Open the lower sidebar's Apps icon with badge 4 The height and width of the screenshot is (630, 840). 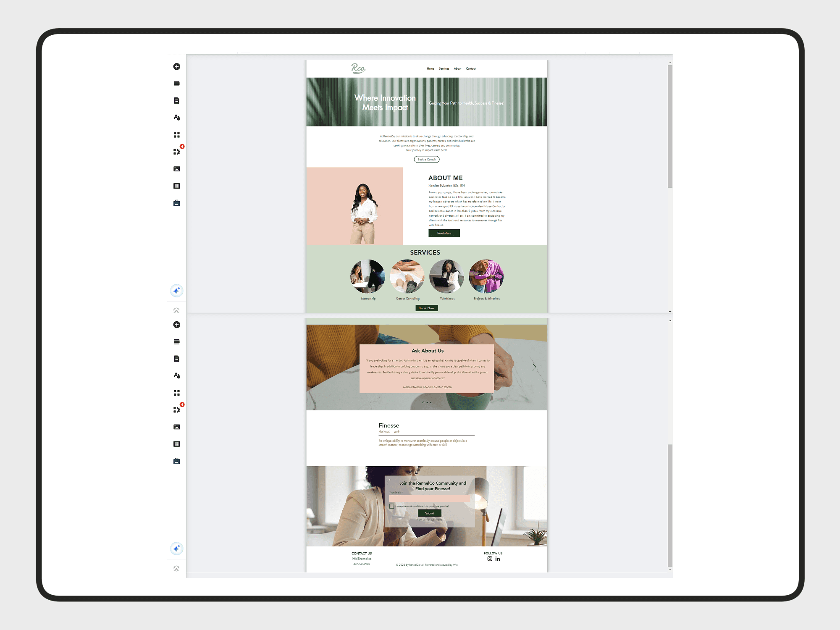pos(176,409)
